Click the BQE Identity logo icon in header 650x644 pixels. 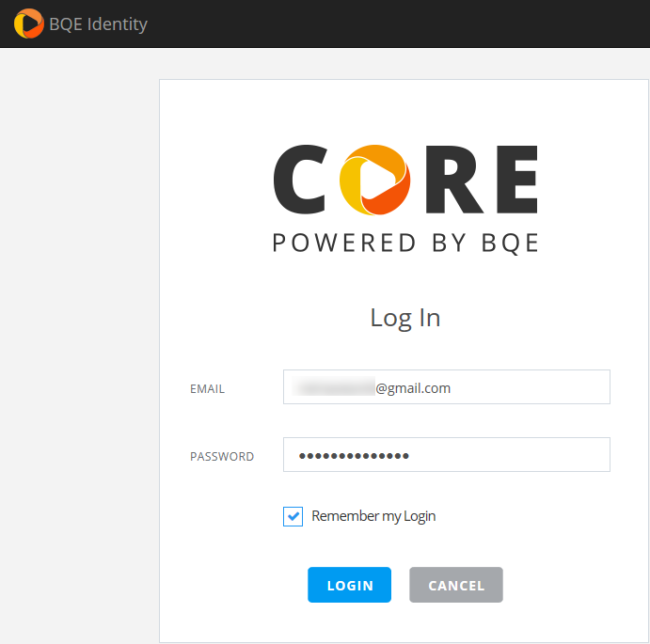[28, 24]
